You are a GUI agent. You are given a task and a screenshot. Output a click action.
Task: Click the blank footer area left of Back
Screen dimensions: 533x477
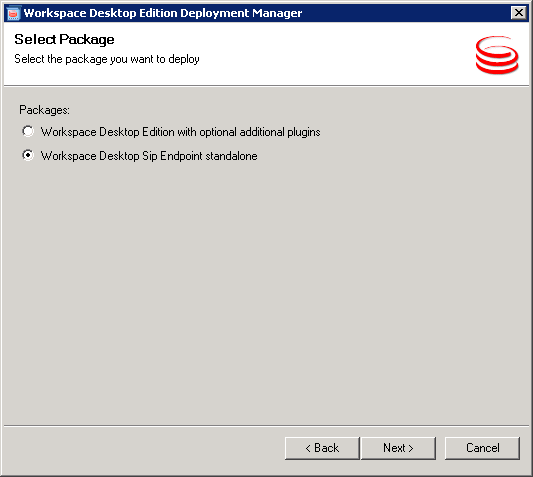point(143,448)
